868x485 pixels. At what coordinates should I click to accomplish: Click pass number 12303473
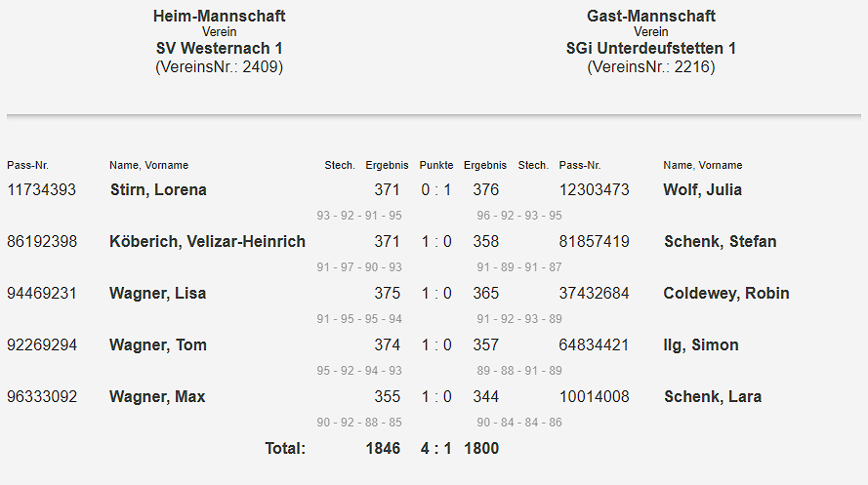click(x=594, y=190)
